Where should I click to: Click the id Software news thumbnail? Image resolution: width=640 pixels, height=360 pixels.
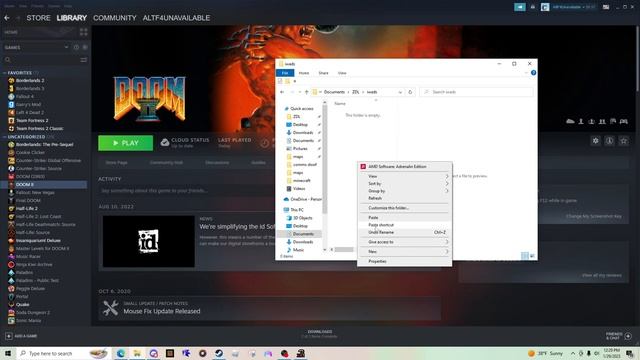tap(149, 241)
